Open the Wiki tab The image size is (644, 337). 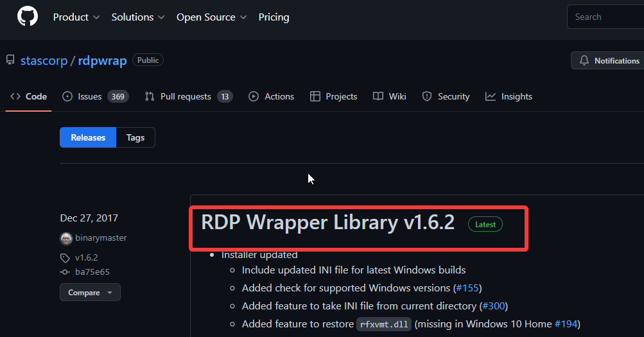coord(389,96)
